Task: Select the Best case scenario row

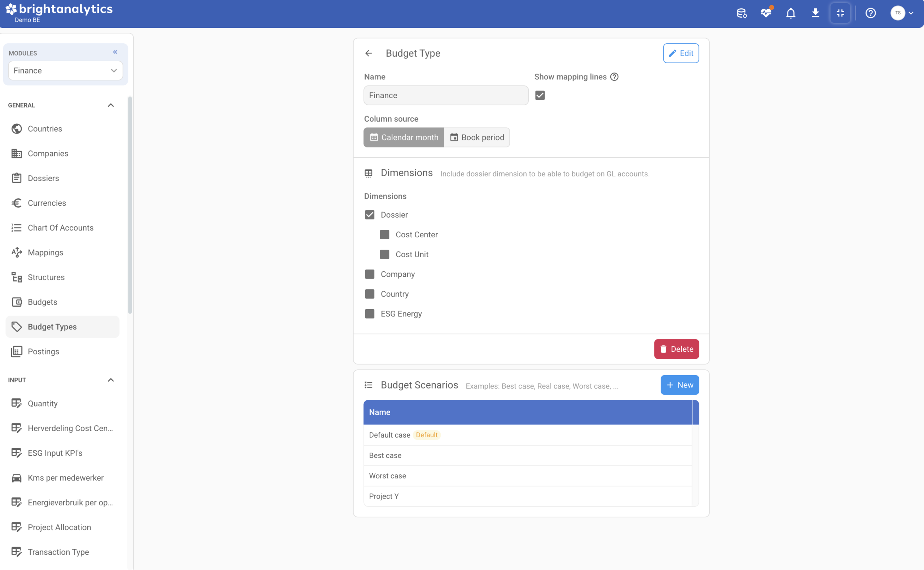Action: point(528,455)
